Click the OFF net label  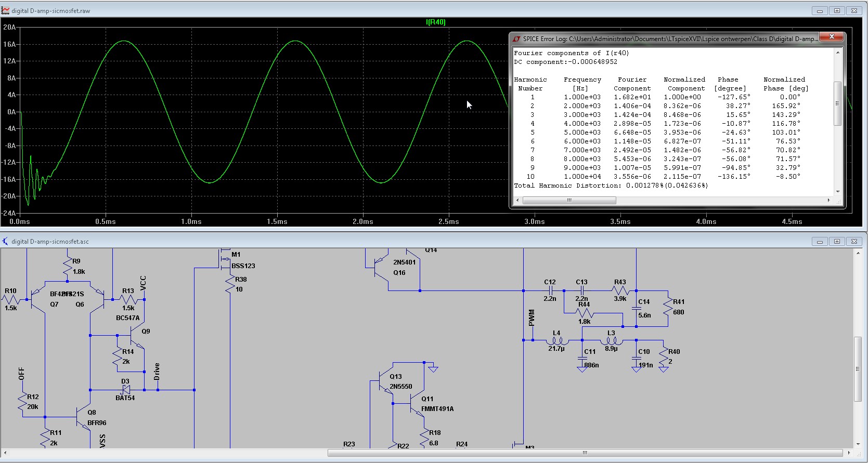tap(21, 374)
